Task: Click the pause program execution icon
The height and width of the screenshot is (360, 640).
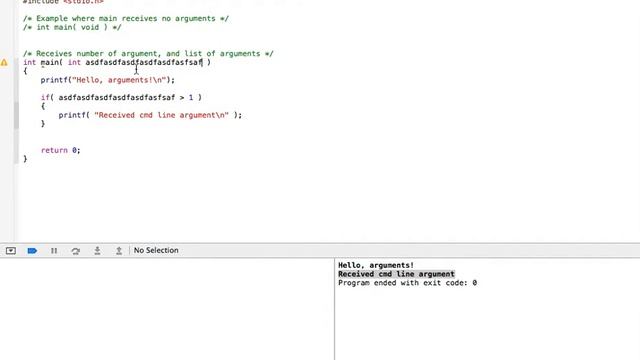Action: pos(54,251)
